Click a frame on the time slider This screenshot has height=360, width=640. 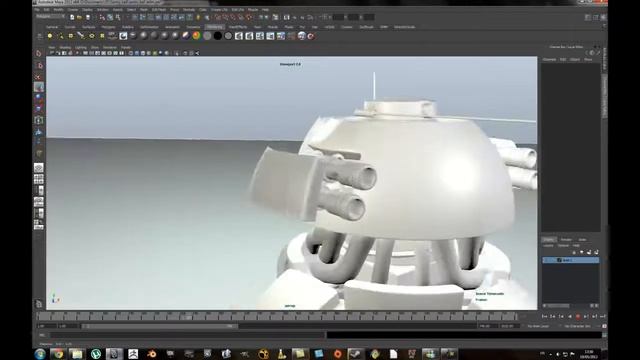click(x=278, y=316)
